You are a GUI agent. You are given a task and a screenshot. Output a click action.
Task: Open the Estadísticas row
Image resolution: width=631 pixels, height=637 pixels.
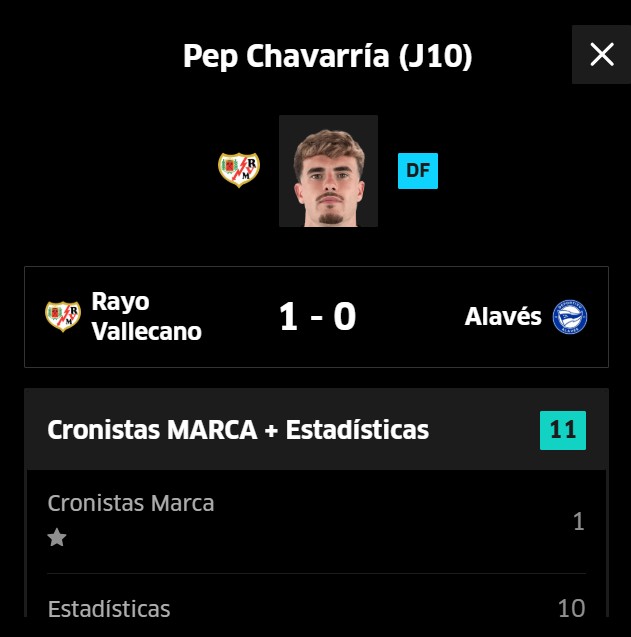tap(109, 608)
